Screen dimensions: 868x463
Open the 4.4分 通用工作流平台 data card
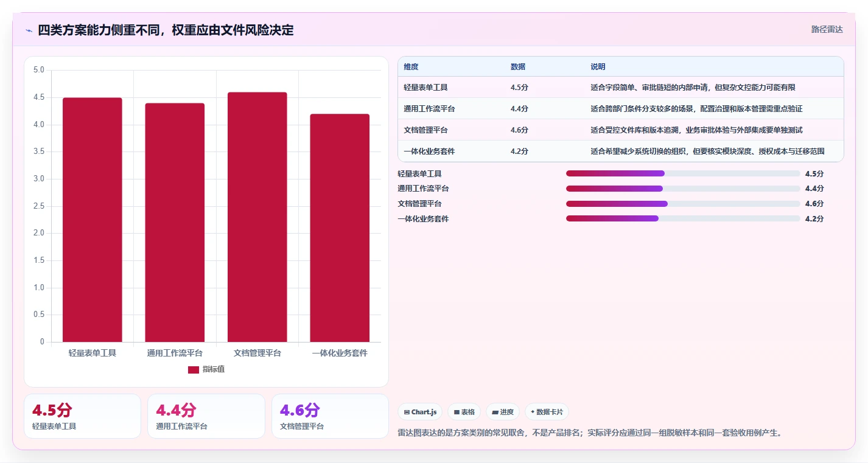[x=206, y=416]
